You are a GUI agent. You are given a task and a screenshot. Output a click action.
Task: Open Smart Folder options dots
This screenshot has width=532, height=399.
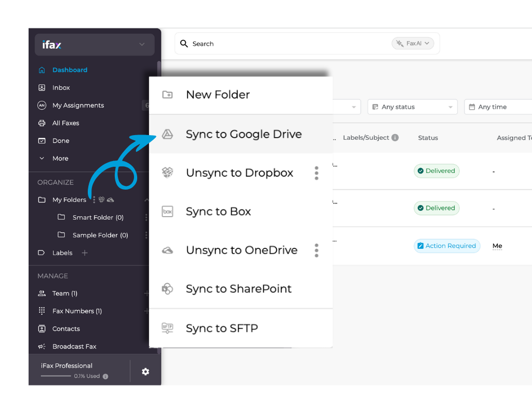(146, 217)
